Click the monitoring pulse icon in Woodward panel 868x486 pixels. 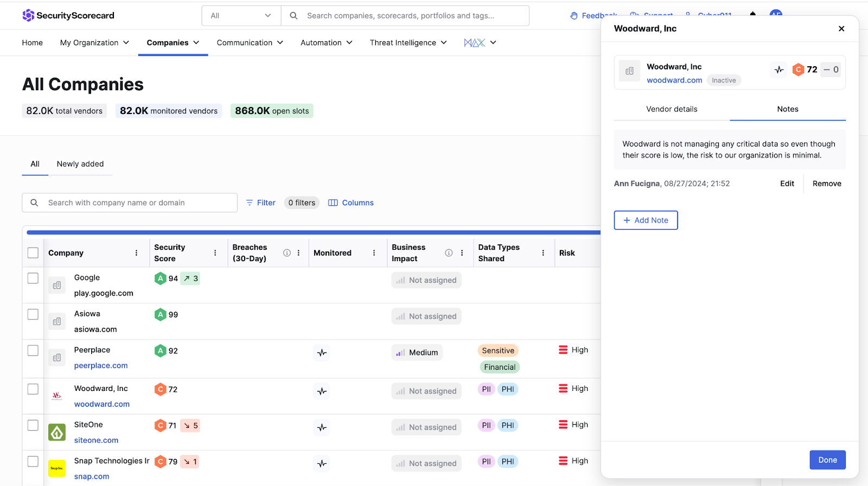(779, 70)
